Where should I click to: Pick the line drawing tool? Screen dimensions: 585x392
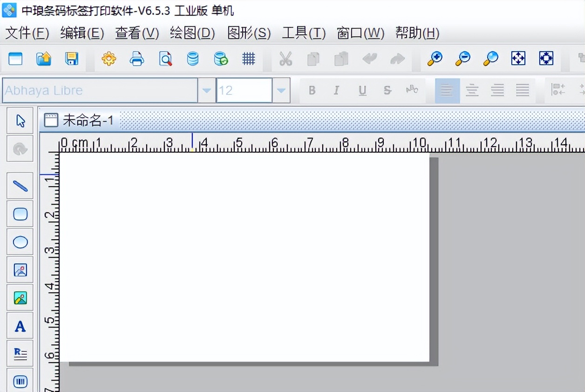coord(20,185)
